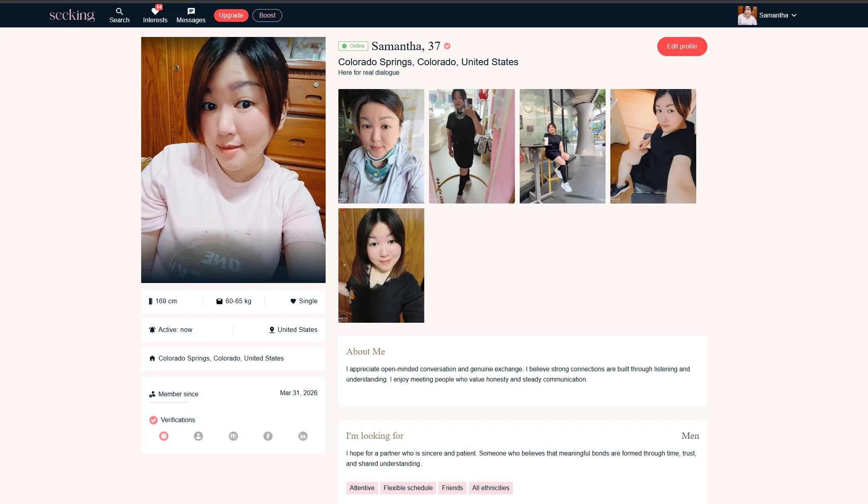Click the Edit profile button
The image size is (868, 504).
(682, 46)
